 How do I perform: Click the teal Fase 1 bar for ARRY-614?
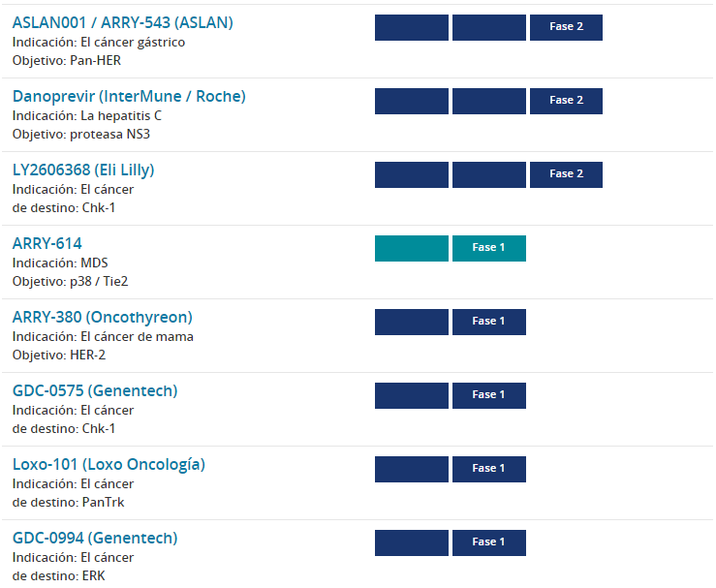489,248
